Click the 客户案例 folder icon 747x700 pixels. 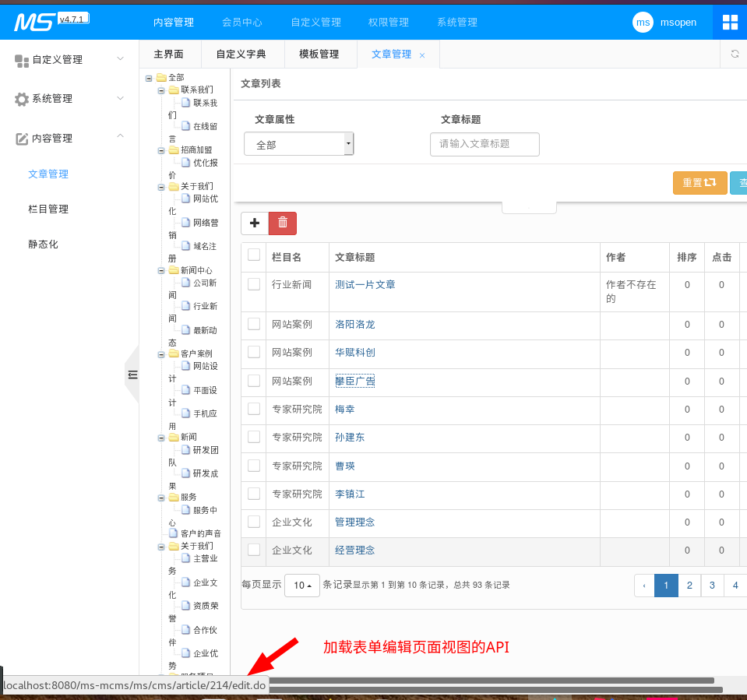pos(174,354)
